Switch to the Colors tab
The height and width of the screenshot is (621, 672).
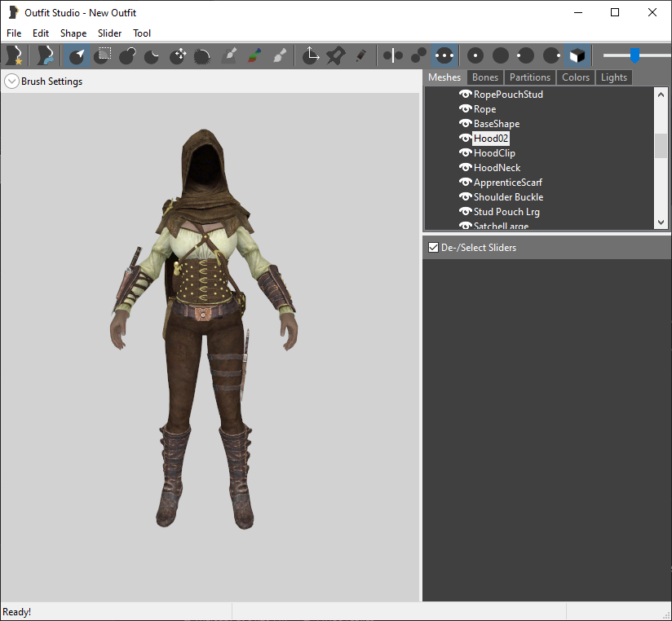[x=576, y=77]
